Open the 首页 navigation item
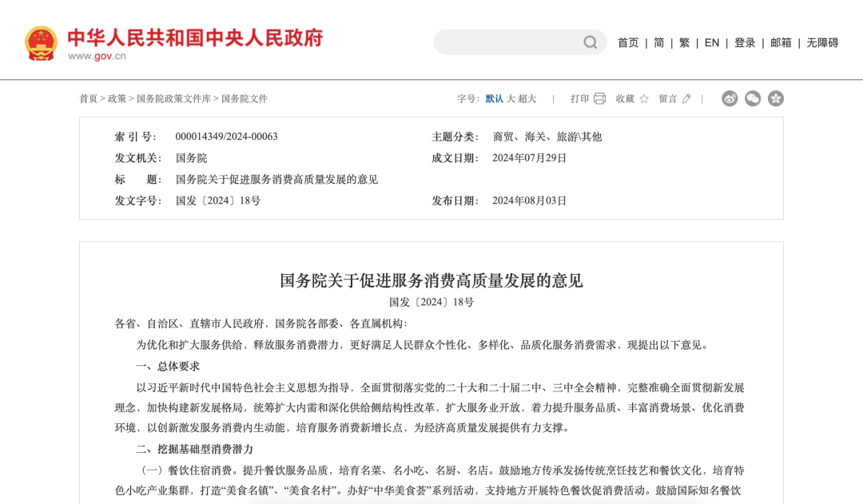863x504 pixels. [x=626, y=42]
